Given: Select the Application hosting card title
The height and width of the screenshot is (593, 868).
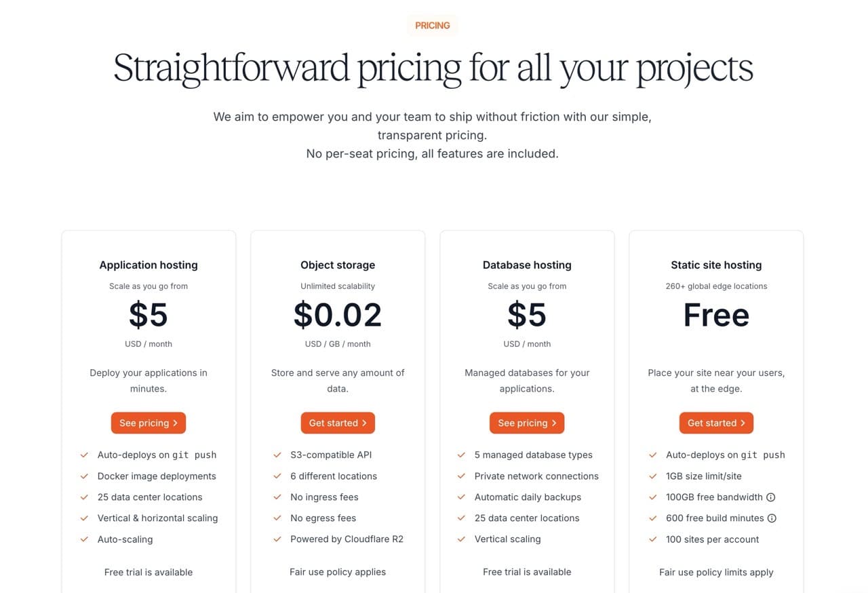Looking at the screenshot, I should tap(149, 265).
